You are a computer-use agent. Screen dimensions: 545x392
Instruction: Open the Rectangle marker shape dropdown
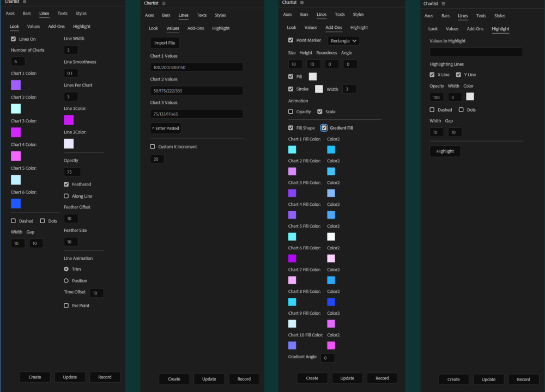pyautogui.click(x=343, y=40)
